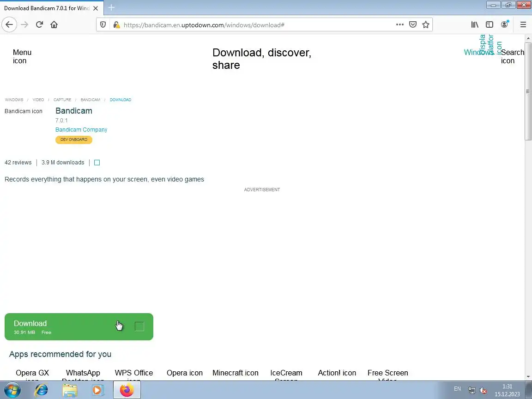
Task: Click the scrollbar up arrow
Action: tap(528, 38)
